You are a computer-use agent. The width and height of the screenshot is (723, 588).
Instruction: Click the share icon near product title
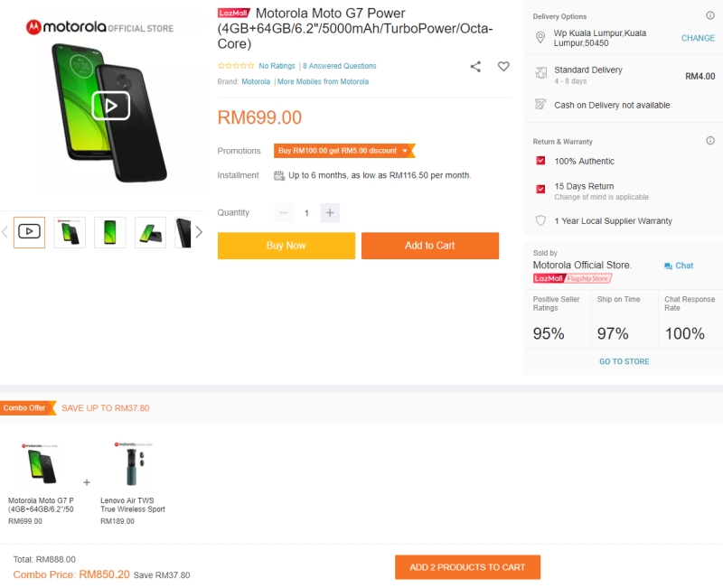(x=475, y=66)
